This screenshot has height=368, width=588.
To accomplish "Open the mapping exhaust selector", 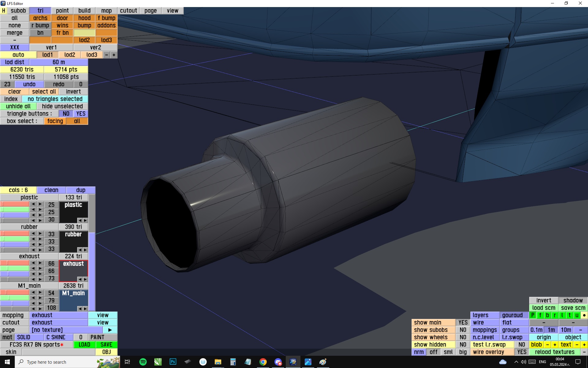I will 58,315.
